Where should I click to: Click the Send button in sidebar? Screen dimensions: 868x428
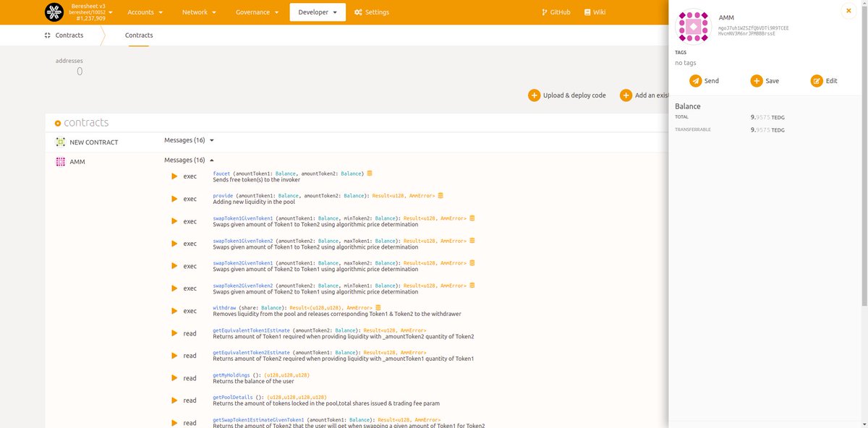(x=704, y=81)
